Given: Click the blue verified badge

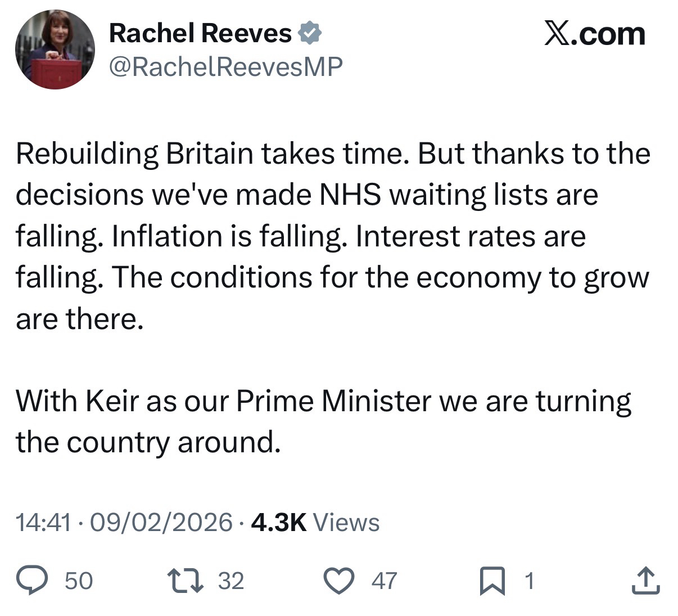Looking at the screenshot, I should (309, 34).
